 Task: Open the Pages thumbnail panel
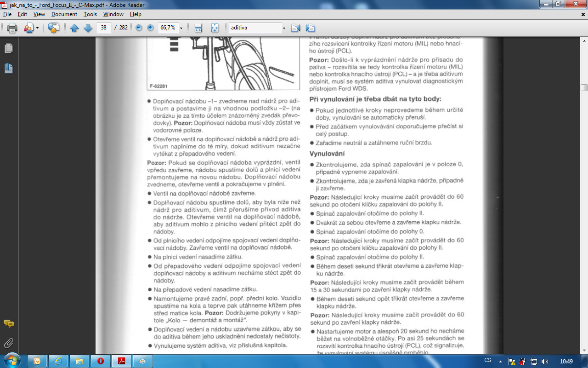coord(8,48)
